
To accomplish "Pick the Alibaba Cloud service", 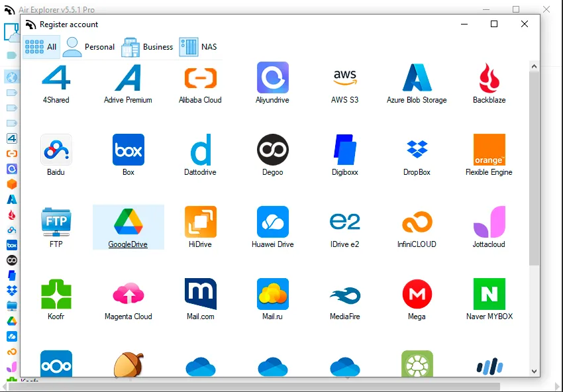I will [x=200, y=78].
